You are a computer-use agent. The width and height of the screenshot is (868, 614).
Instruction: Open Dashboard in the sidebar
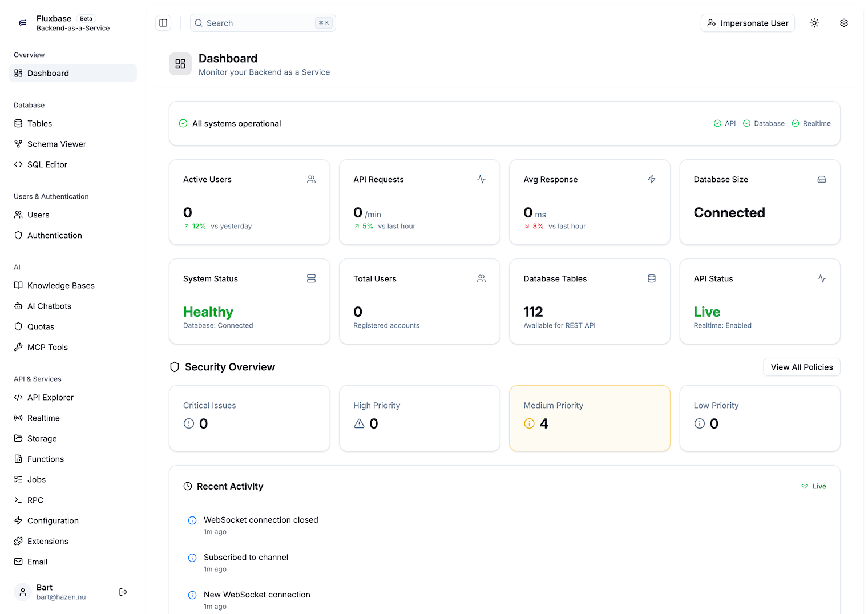pos(73,73)
